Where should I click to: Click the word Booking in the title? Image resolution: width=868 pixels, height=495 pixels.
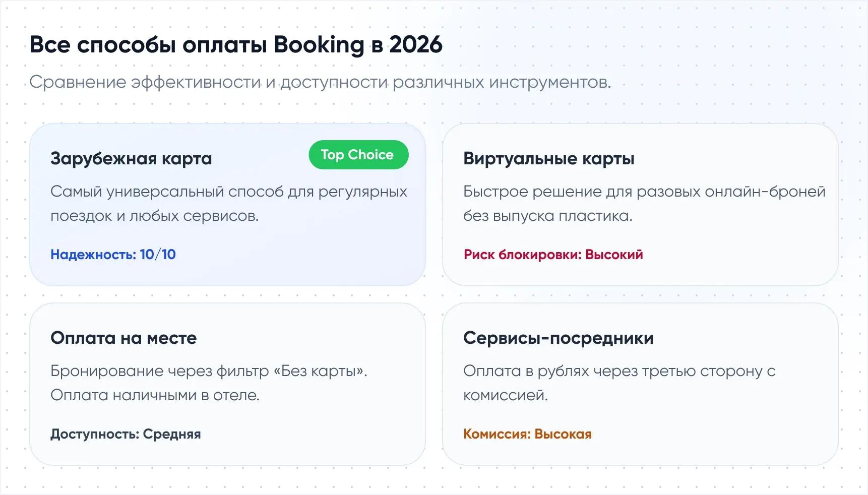tap(319, 45)
